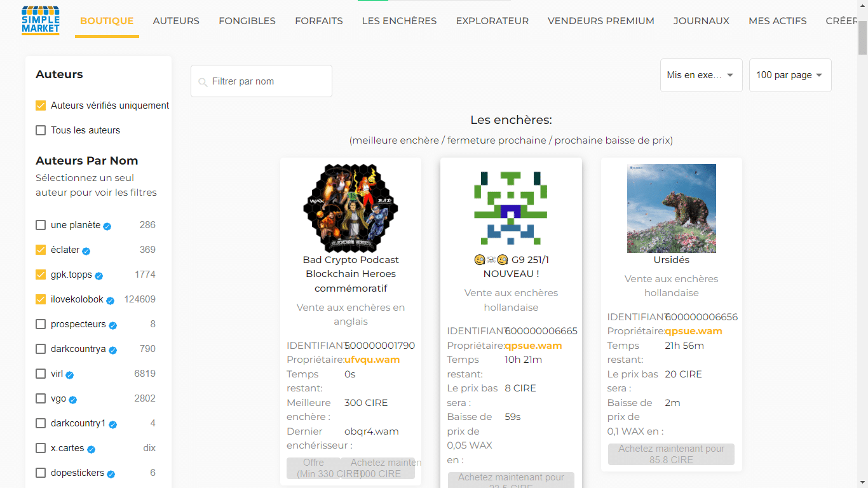Image resolution: width=868 pixels, height=488 pixels.
Task: Click the '20 CIRE' low price value
Action: (684, 374)
